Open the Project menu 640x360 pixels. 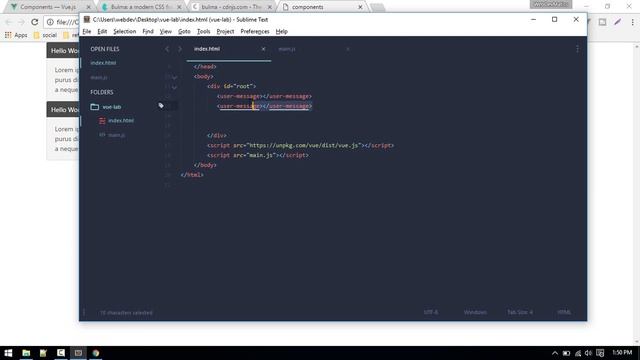225,31
